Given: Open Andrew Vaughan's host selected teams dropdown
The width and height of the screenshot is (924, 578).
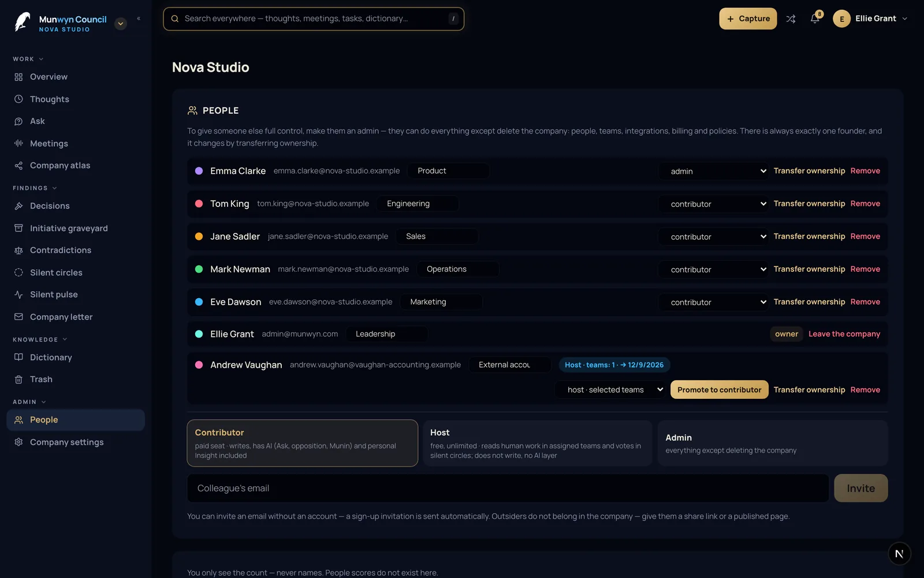Looking at the screenshot, I should coord(610,390).
